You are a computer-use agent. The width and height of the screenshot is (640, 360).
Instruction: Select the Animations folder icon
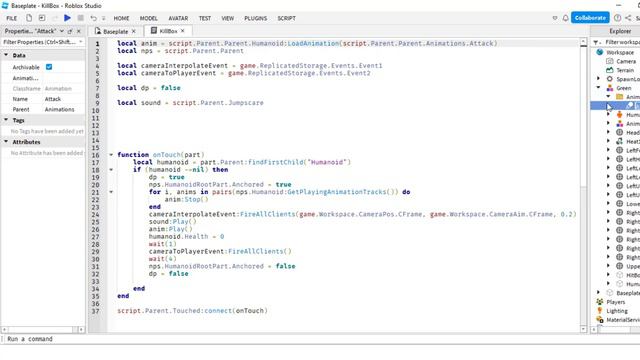[x=620, y=97]
